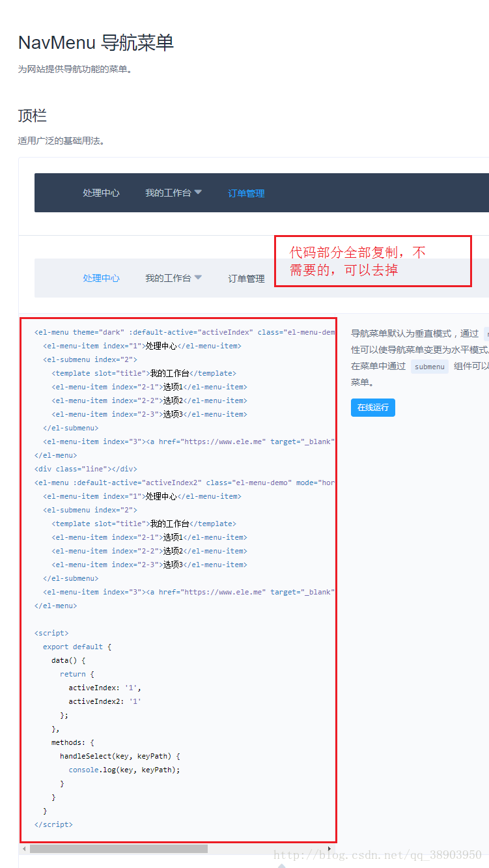Click the console.log(key, keyPath); line
The width and height of the screenshot is (489, 868).
point(124,770)
